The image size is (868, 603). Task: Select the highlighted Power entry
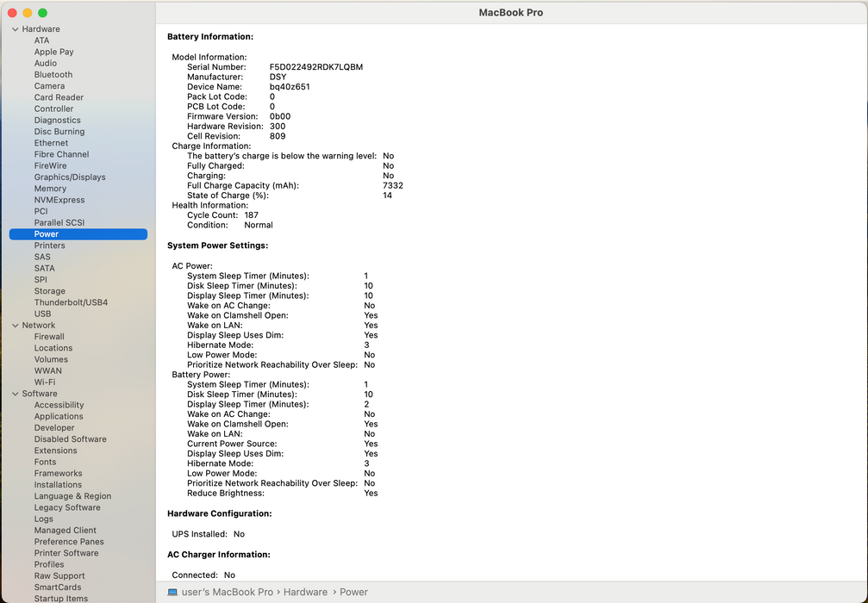[x=78, y=234]
